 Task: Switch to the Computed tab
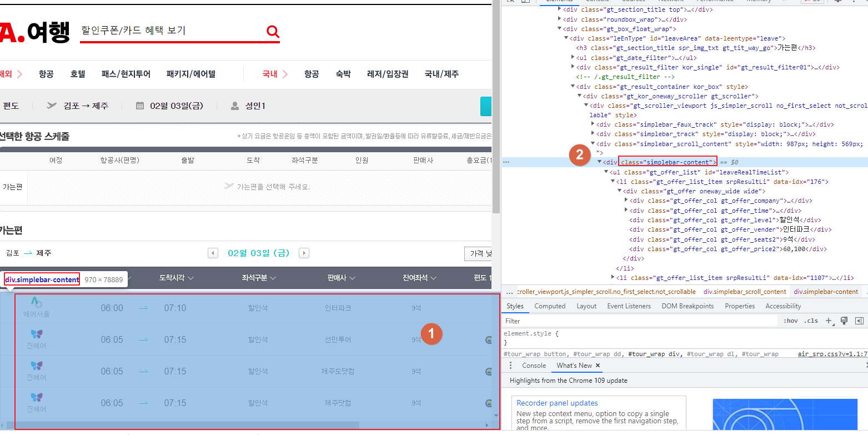[550, 306]
